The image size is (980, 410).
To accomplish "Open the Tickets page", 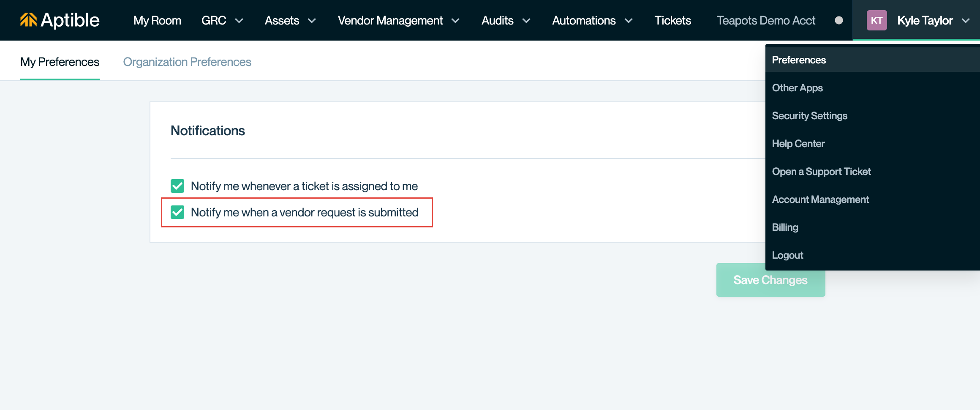I will click(x=672, y=20).
